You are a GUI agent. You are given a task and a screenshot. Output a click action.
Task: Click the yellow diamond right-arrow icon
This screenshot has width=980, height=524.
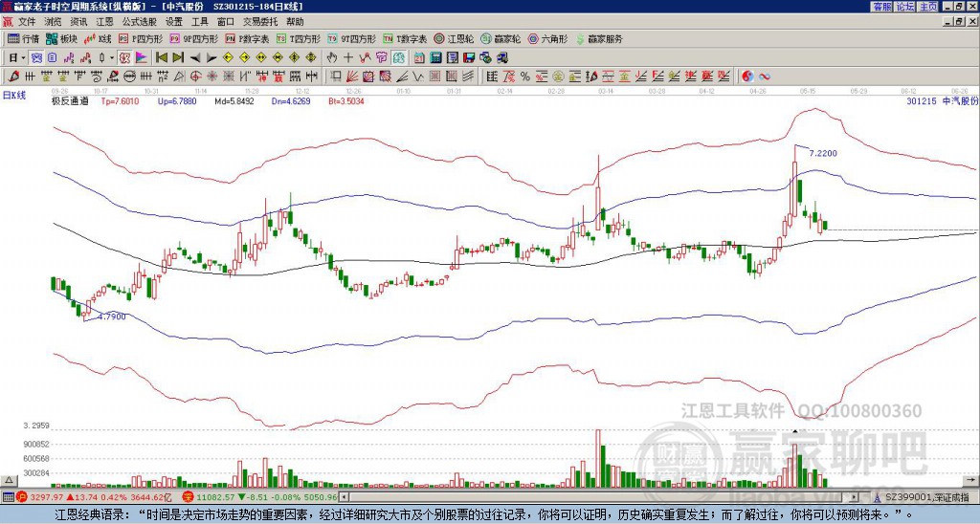[244, 58]
